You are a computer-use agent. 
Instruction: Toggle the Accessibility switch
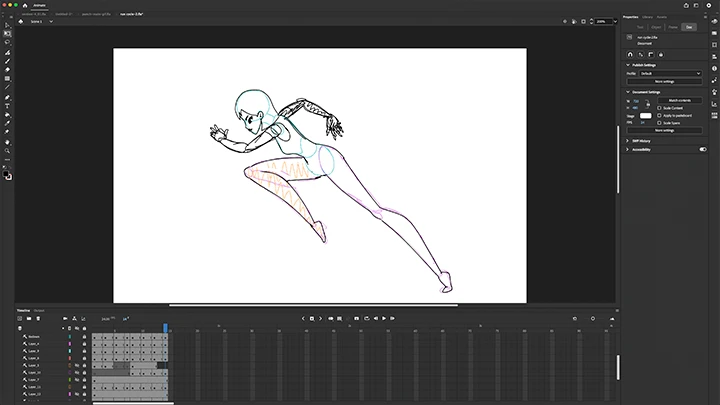tap(702, 149)
